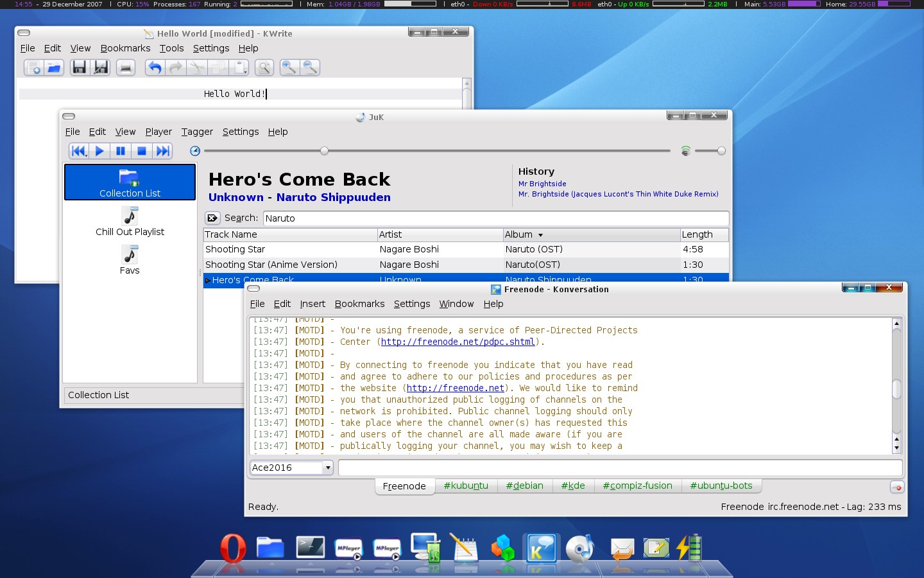Open the Tagger menu in JuK
Image resolution: width=924 pixels, height=578 pixels.
coord(197,132)
